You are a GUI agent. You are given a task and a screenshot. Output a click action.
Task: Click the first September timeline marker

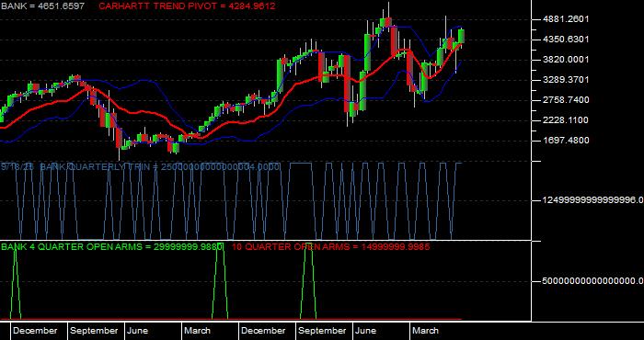pos(94,331)
